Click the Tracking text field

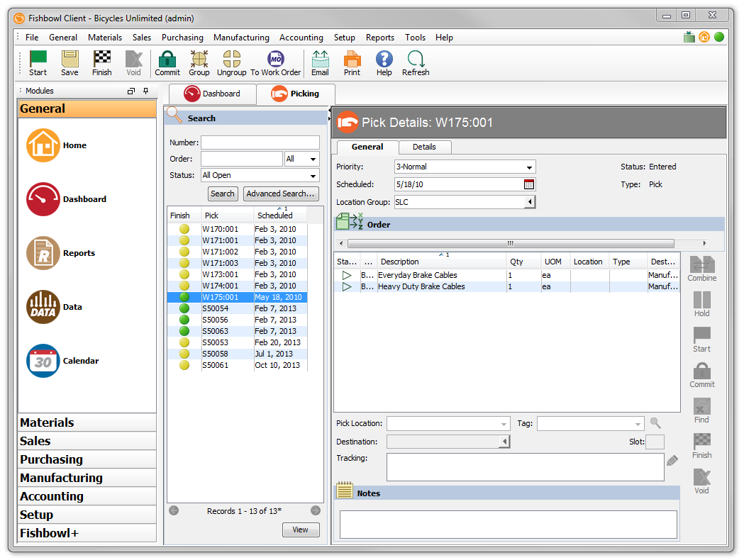pos(526,467)
